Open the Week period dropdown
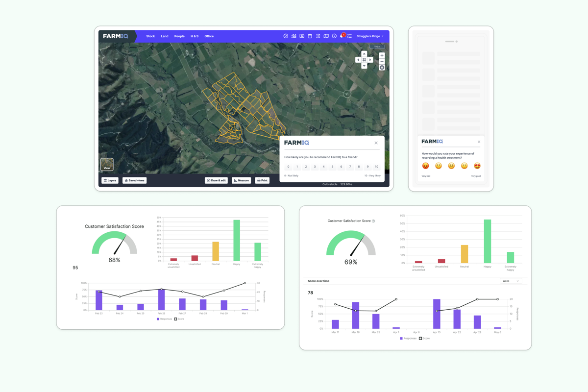The width and height of the screenshot is (588, 392). [x=511, y=281]
